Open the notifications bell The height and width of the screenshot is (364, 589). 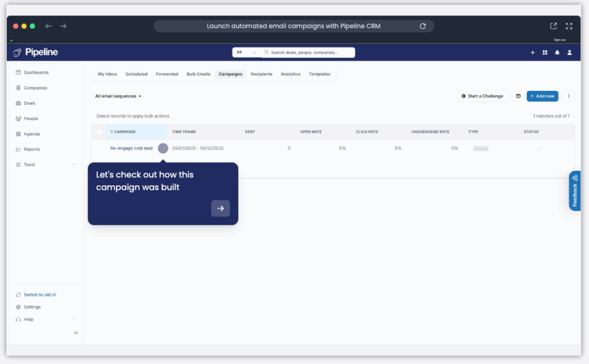point(557,52)
